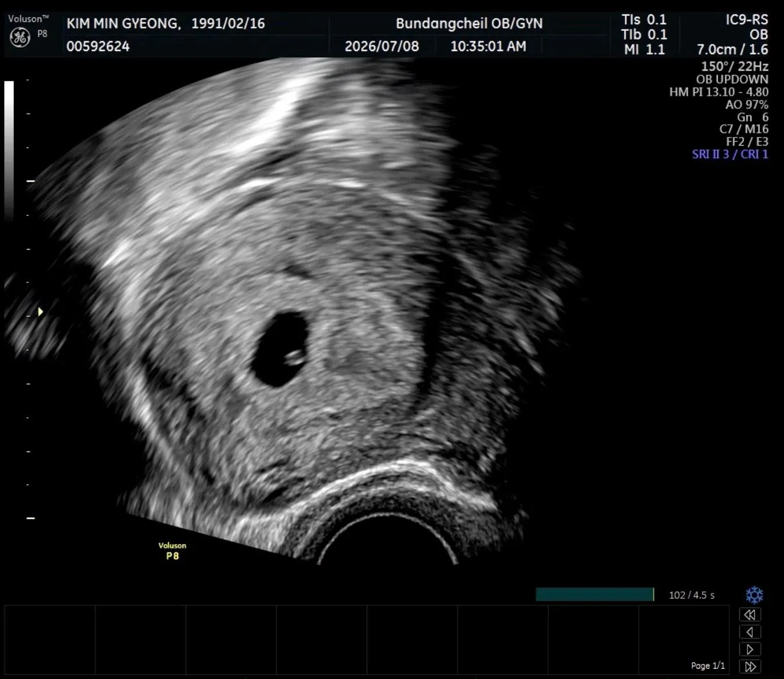Click the GE logo icon
The image size is (784, 679).
(20, 38)
